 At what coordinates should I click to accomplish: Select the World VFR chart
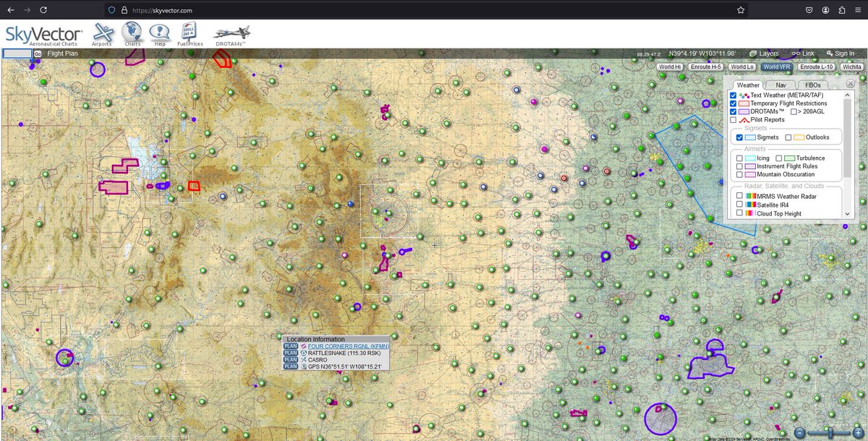pyautogui.click(x=778, y=67)
